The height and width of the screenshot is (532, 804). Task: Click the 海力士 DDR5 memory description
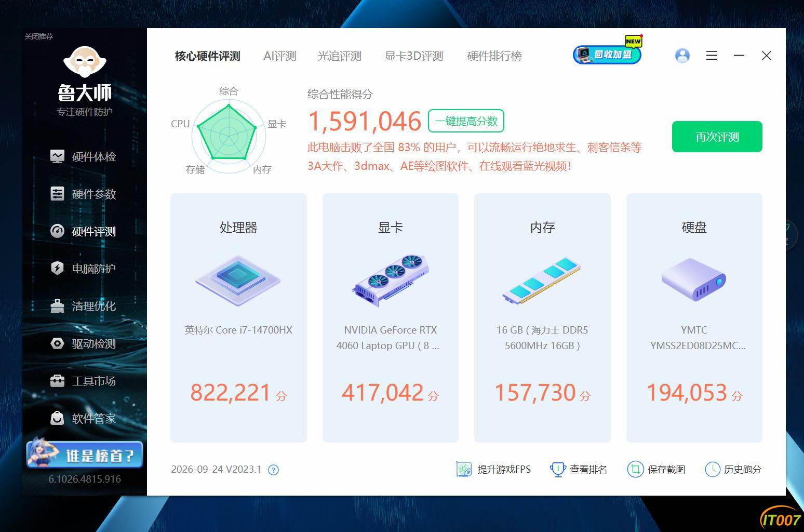tap(542, 338)
